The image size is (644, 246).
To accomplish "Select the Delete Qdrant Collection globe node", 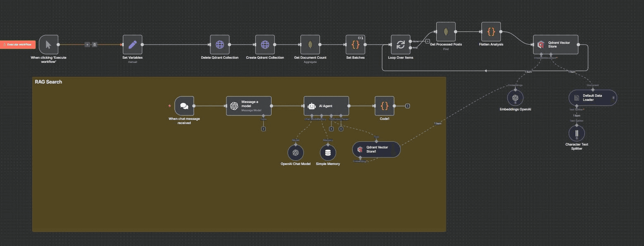I will tap(220, 45).
